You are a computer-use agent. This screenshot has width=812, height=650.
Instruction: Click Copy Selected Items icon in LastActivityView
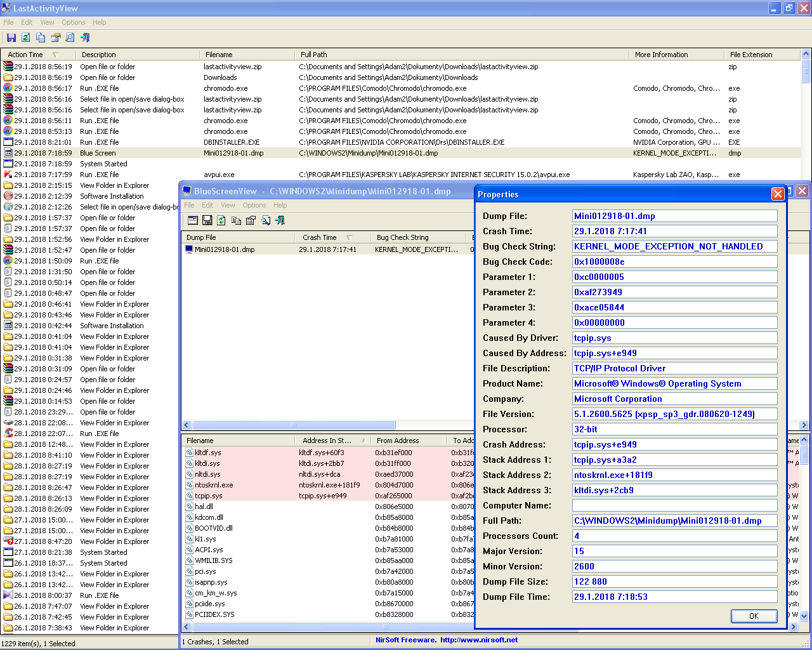click(x=41, y=38)
